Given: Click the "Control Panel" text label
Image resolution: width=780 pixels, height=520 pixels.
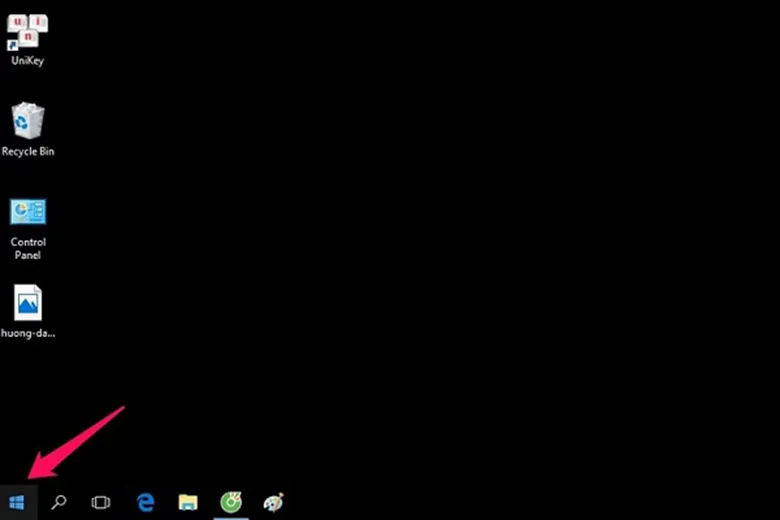Looking at the screenshot, I should point(28,248).
